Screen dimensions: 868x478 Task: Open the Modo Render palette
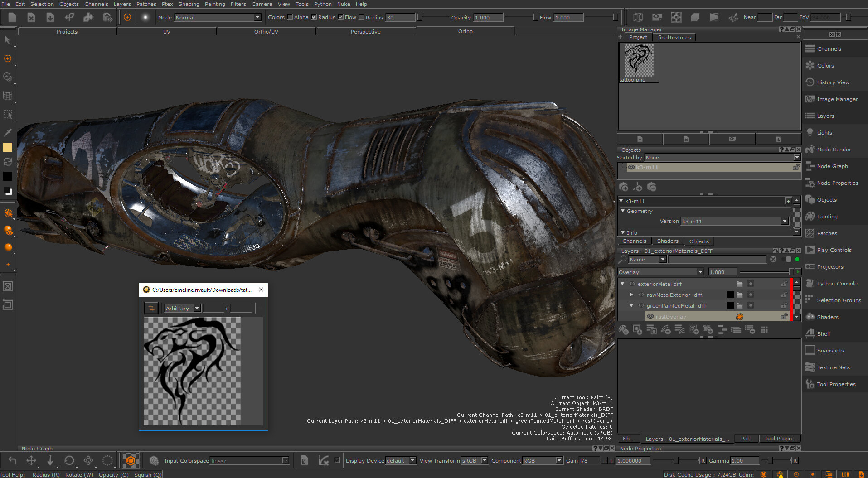[x=834, y=150]
